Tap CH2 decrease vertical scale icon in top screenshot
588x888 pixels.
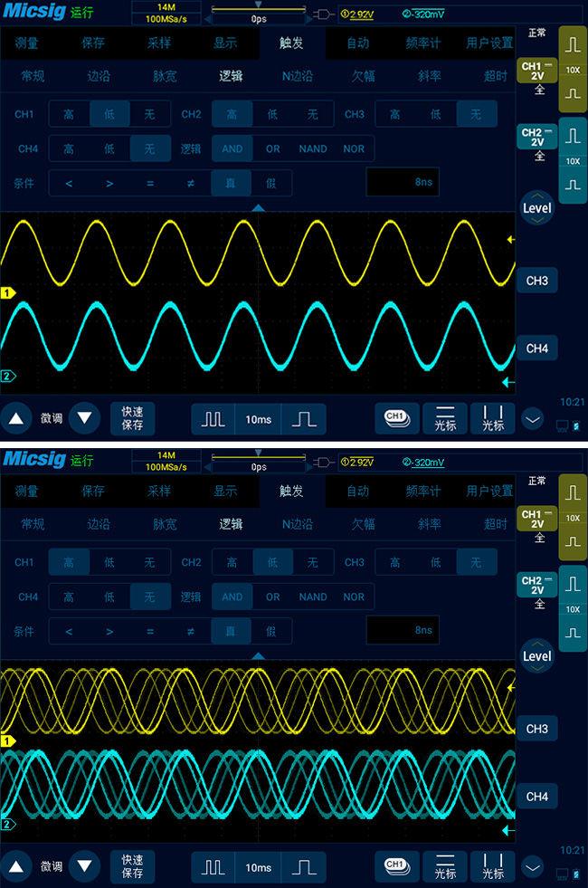pos(573,185)
